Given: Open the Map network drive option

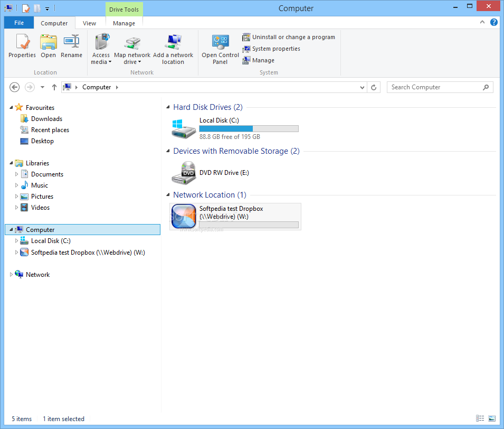Looking at the screenshot, I should 132,49.
